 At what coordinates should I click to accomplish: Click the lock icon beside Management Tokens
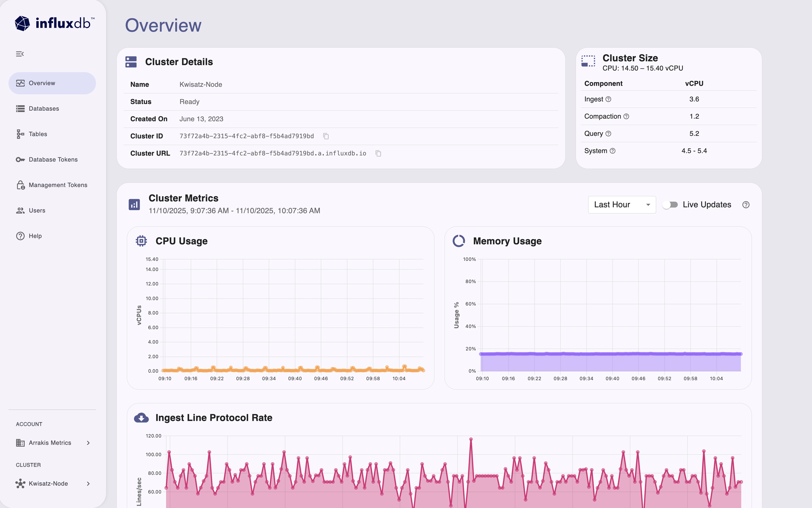[20, 185]
